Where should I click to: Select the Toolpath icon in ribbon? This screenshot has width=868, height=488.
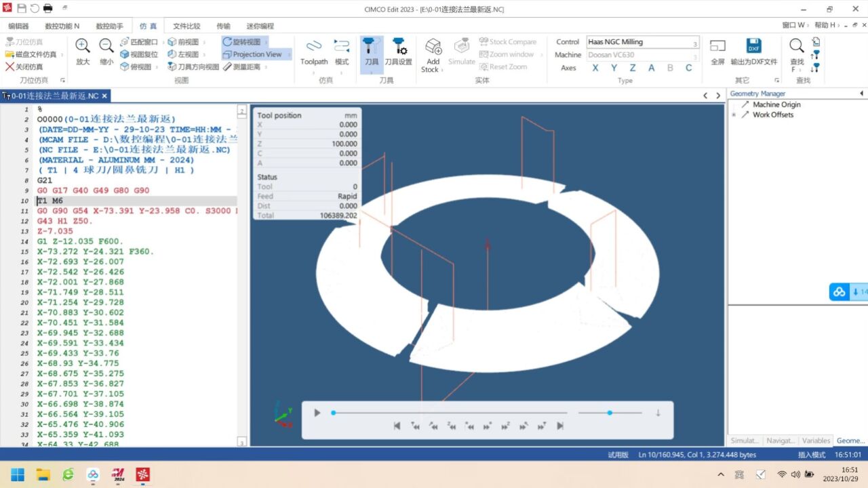pyautogui.click(x=314, y=46)
